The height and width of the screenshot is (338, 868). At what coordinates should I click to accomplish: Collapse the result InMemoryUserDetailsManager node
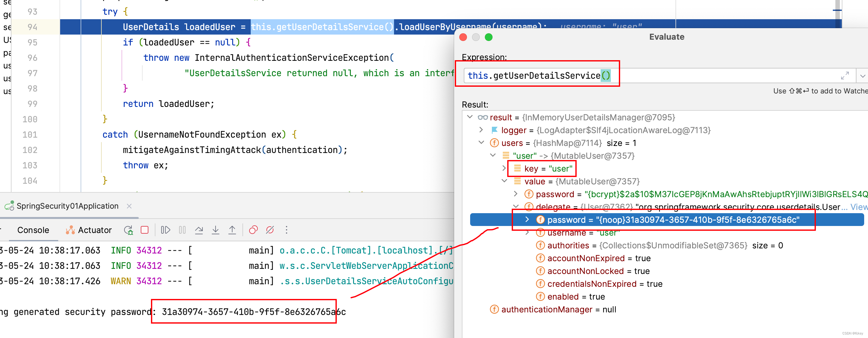(x=470, y=117)
